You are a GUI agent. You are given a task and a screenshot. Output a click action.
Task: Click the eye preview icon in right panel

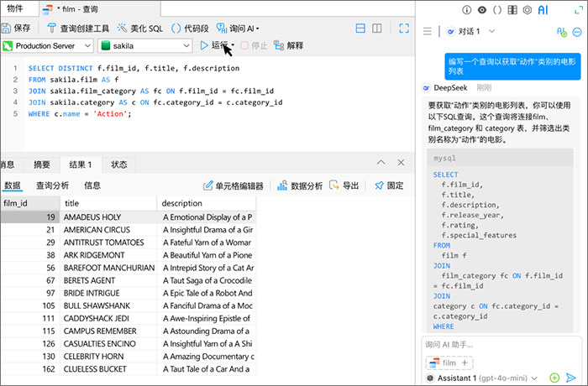tap(482, 10)
